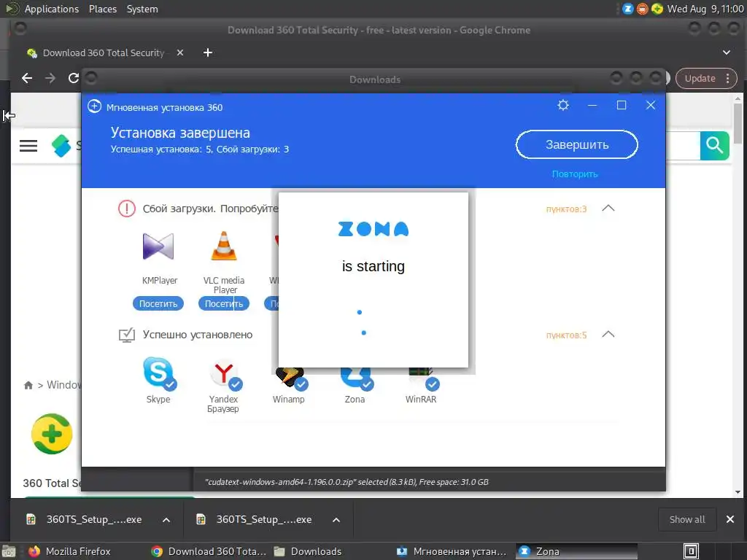Switch to Мгновенная установ… taskbar item
747x560 pixels.
452,551
